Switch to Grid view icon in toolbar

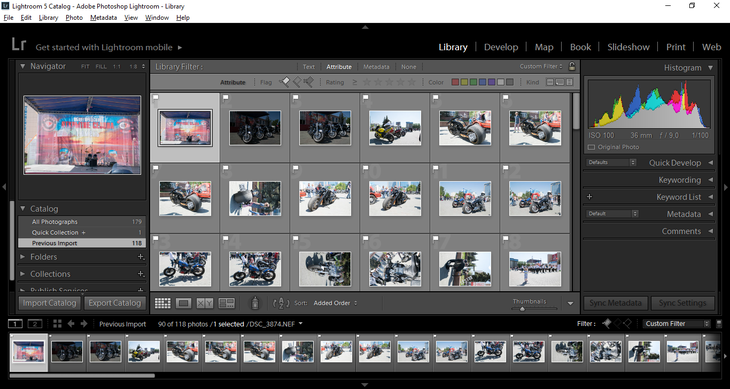click(162, 303)
